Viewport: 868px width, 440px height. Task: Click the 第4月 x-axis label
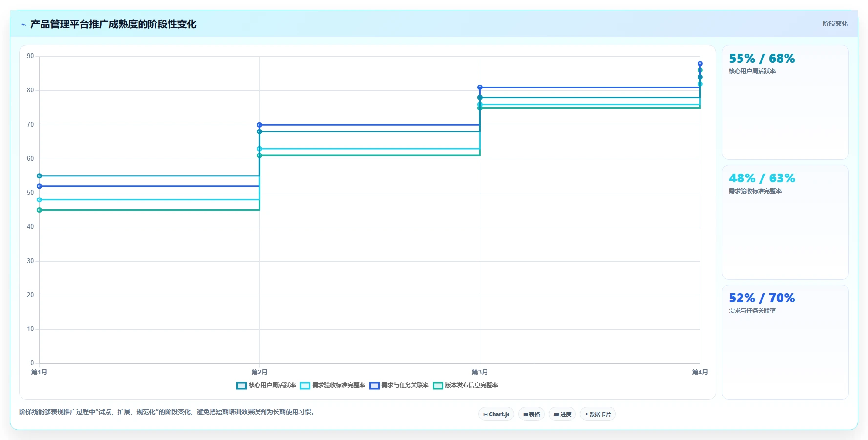(x=700, y=373)
